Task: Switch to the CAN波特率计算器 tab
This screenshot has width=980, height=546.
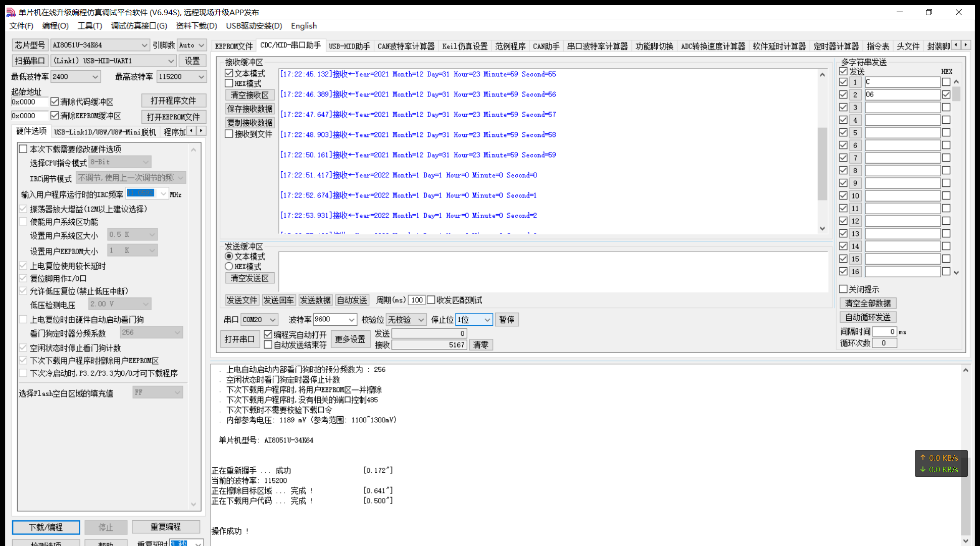Action: coord(406,46)
